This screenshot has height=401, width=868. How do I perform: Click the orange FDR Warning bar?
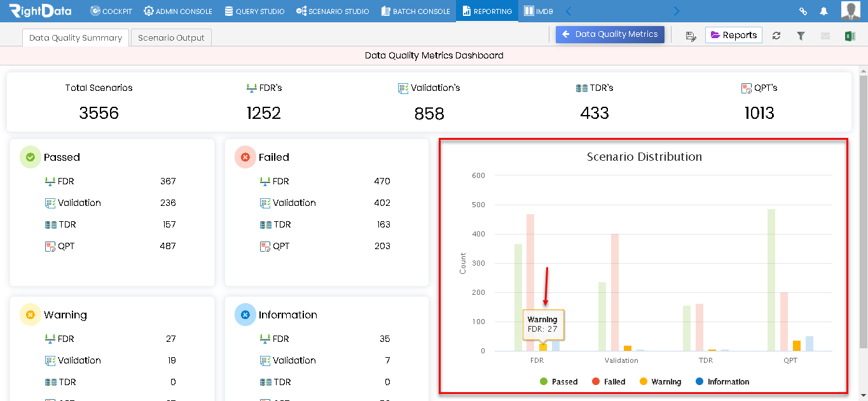coord(543,347)
